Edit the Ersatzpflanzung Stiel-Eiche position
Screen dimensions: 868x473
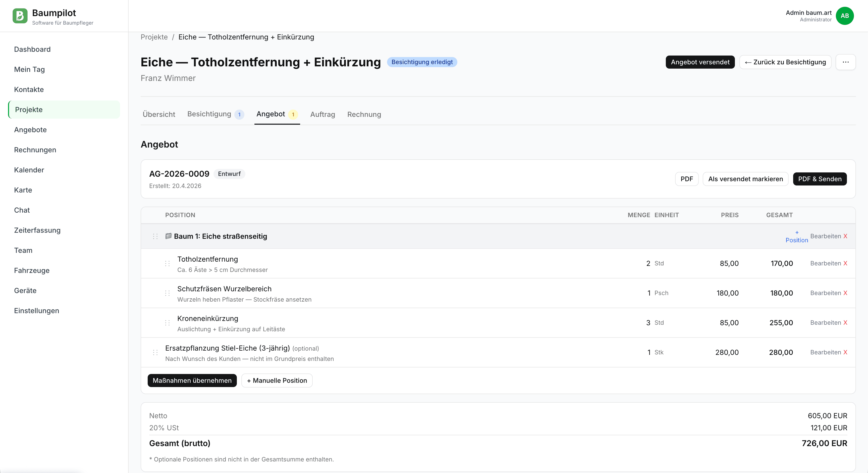click(x=826, y=352)
